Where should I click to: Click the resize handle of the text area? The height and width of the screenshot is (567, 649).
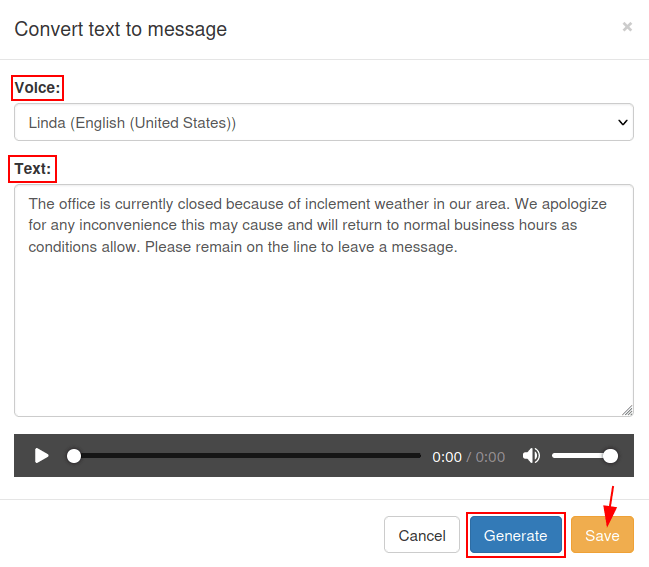point(627,410)
